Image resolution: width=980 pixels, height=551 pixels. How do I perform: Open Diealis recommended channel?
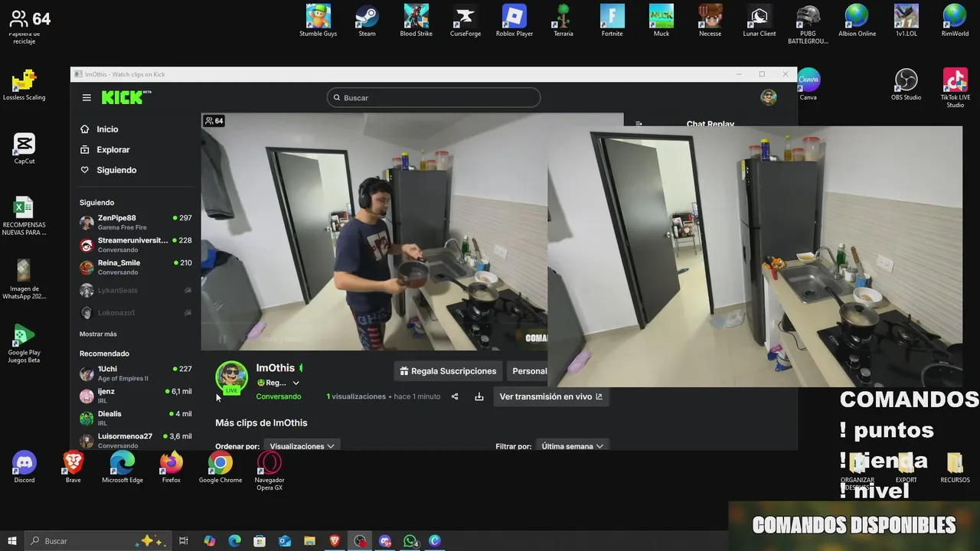pyautogui.click(x=136, y=417)
